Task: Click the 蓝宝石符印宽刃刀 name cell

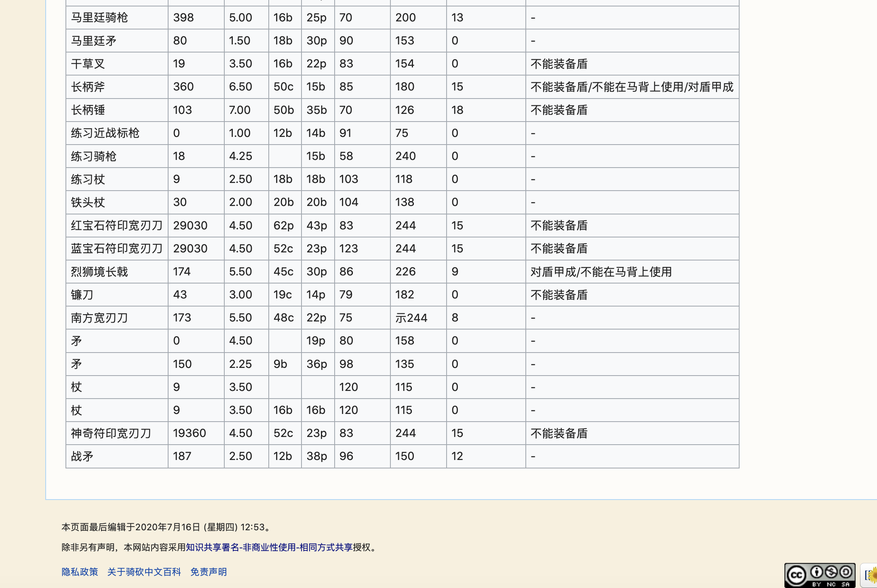Action: click(x=117, y=248)
